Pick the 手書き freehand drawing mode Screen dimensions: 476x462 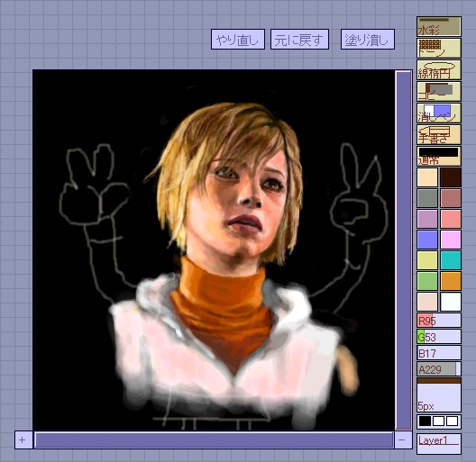pos(439,134)
